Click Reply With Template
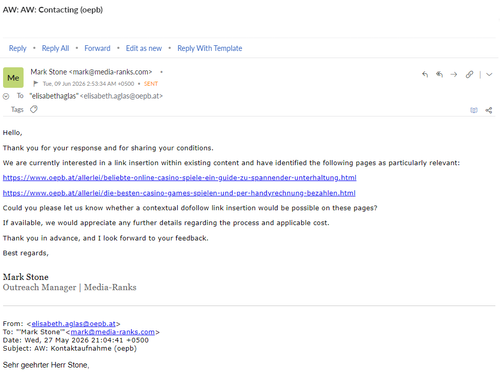This screenshot has height=380, width=500. tap(210, 48)
